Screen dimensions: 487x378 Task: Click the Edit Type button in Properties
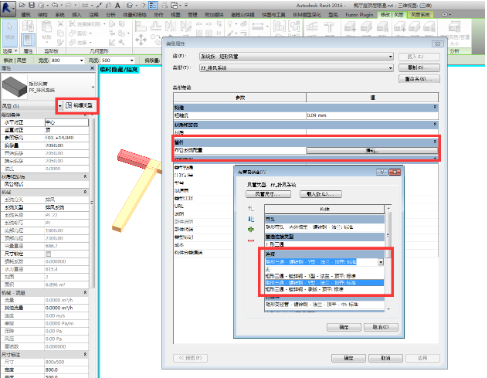[x=79, y=106]
